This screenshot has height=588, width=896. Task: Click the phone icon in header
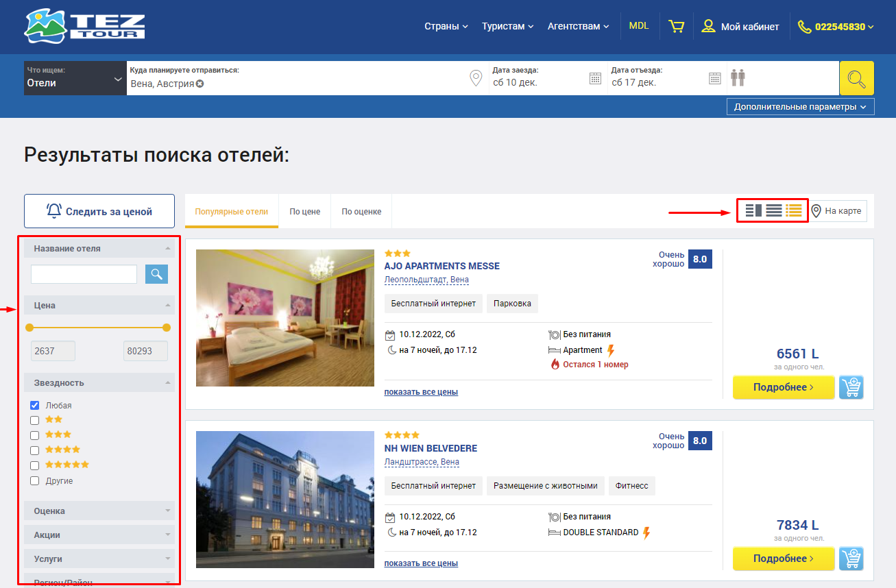pos(805,27)
